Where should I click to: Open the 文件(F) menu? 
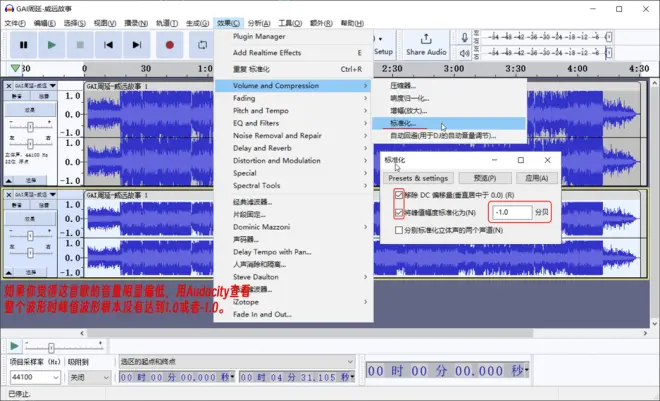[x=15, y=23]
